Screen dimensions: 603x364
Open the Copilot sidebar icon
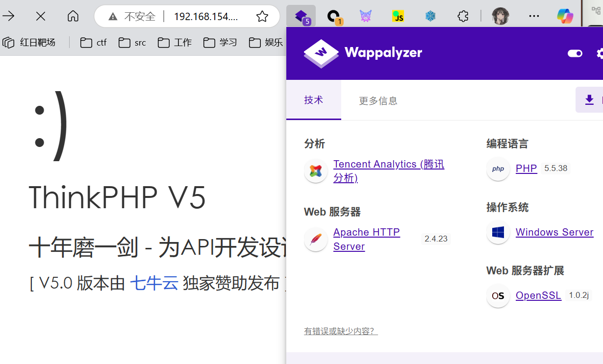(x=565, y=16)
